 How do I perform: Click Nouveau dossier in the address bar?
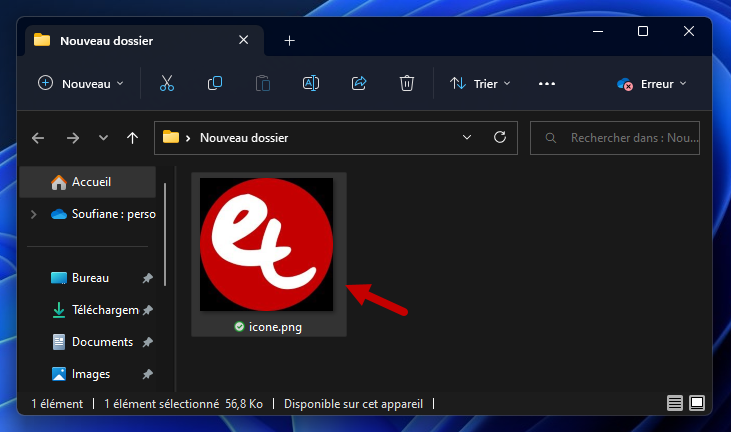pyautogui.click(x=244, y=138)
